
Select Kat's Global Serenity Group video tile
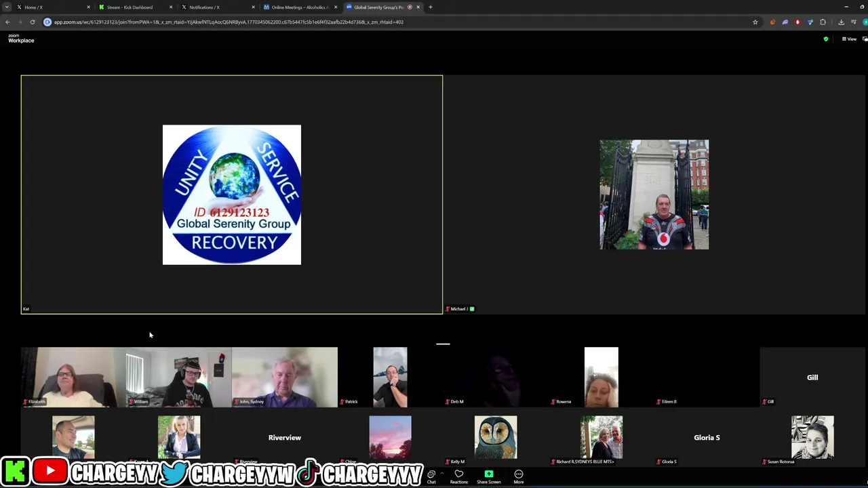232,195
